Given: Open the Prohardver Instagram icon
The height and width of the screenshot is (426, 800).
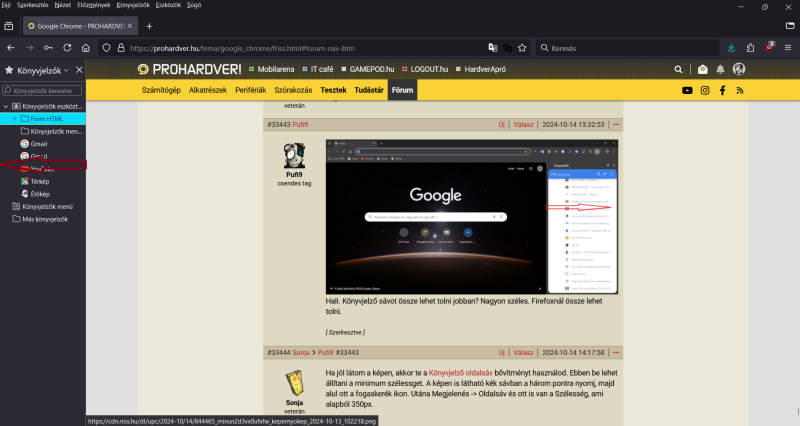Looking at the screenshot, I should click(x=705, y=90).
